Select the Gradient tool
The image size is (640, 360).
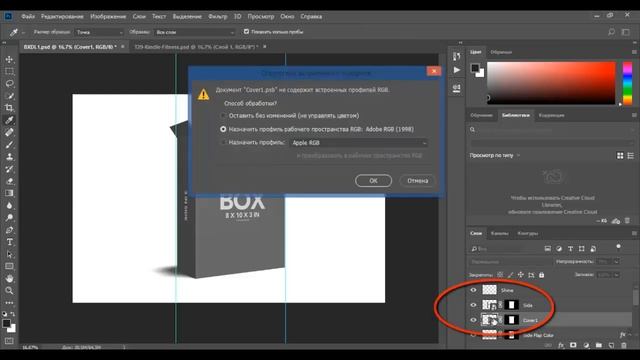click(x=9, y=193)
